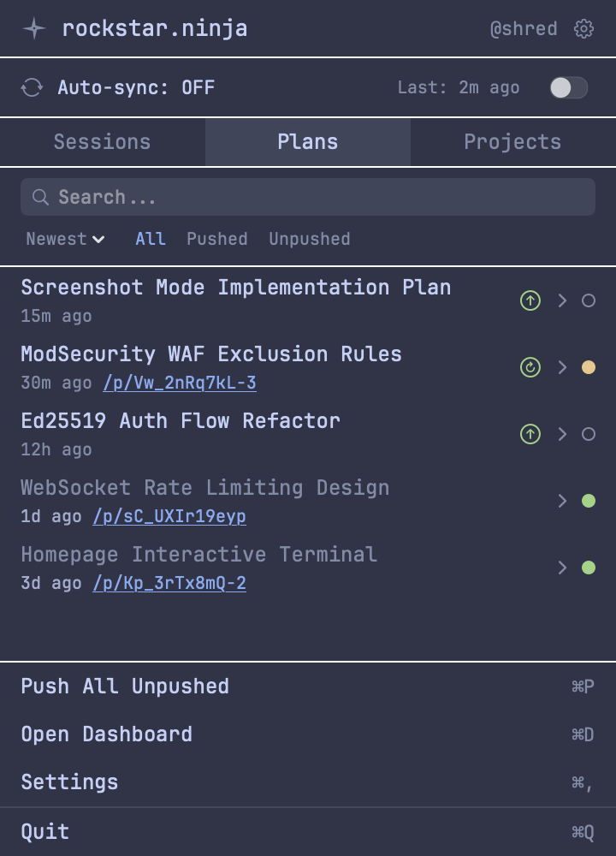Push the Screenshot Mode Implementation Plan upload icon
Image resolution: width=616 pixels, height=856 pixels.
(x=530, y=300)
